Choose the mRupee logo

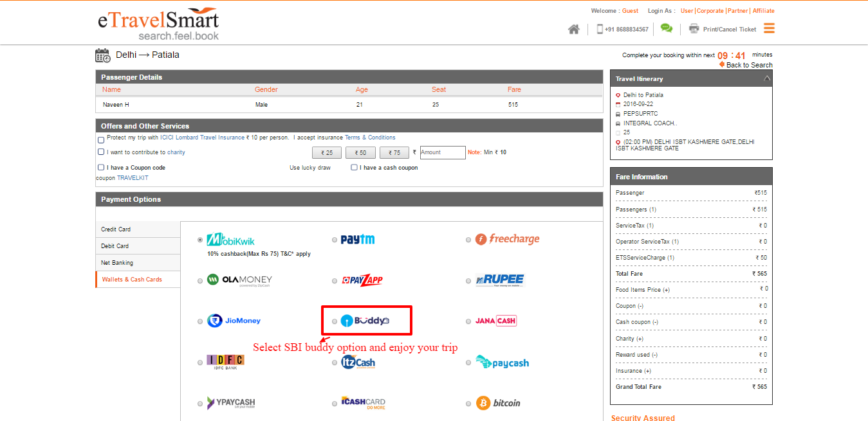[x=500, y=280]
